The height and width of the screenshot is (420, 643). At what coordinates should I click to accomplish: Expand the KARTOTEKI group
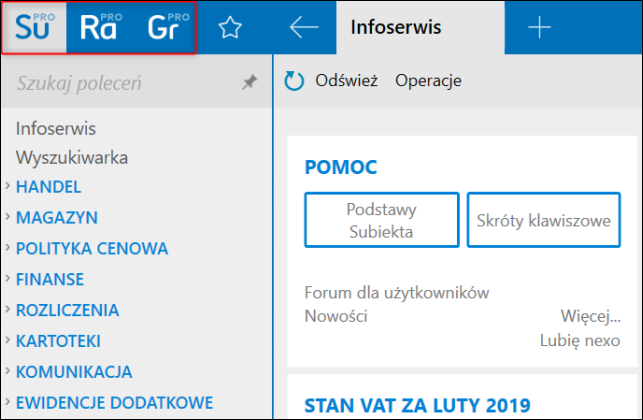[x=58, y=341]
